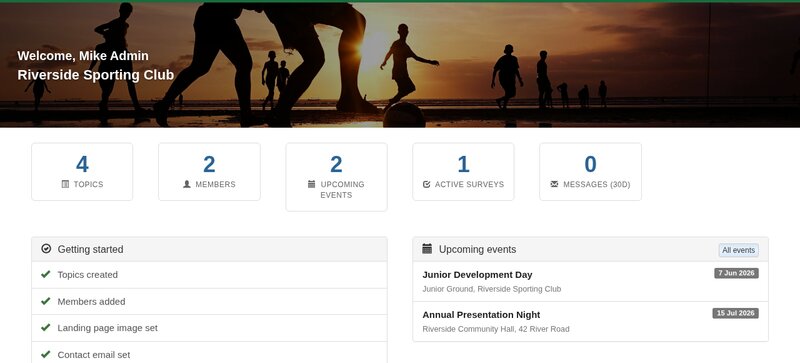Screen dimensions: 800x363
Task: Click the checkmark beside Members added
Action: coord(45,301)
